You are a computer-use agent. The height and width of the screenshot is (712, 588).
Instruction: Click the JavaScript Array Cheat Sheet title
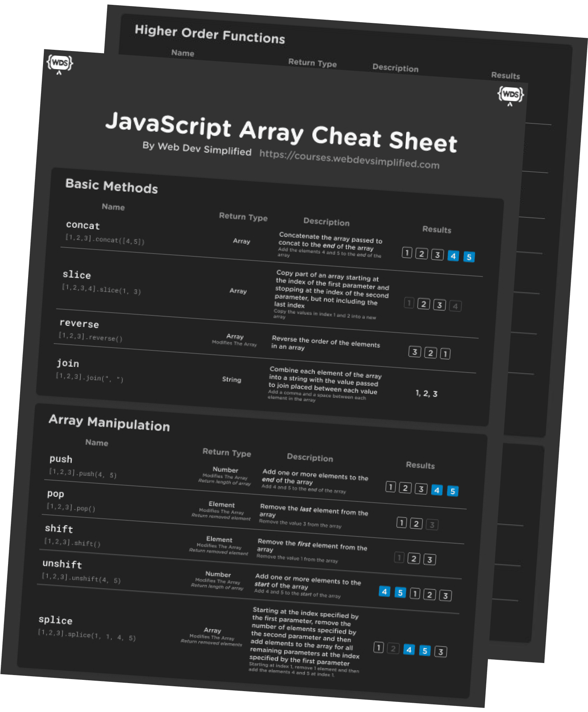click(x=281, y=132)
